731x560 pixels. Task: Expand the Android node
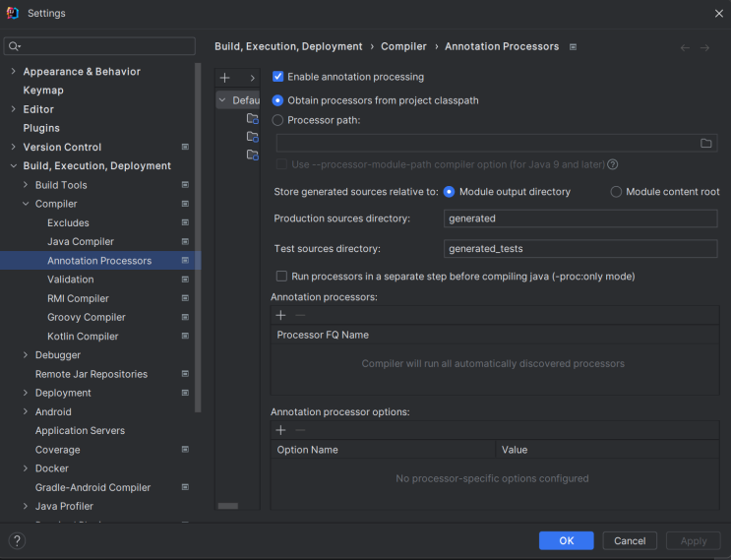(x=26, y=411)
